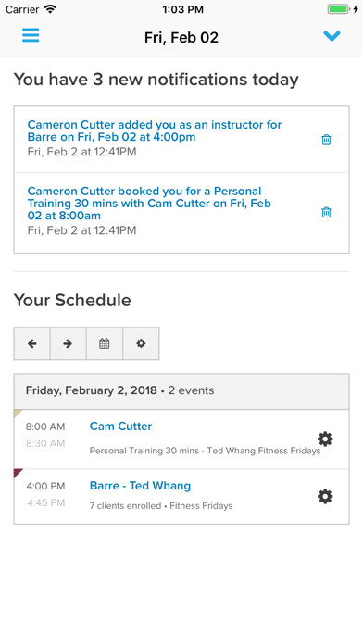Tap the beige corner marker on 8:00 AM event
The image size is (363, 644).
tap(18, 413)
